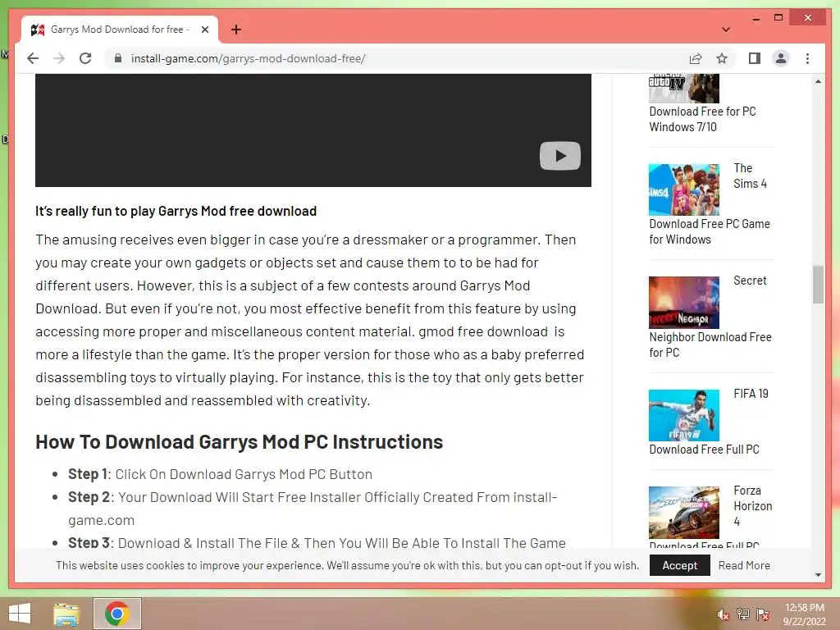
Task: Click the page scrollbar down arrow
Action: click(818, 575)
